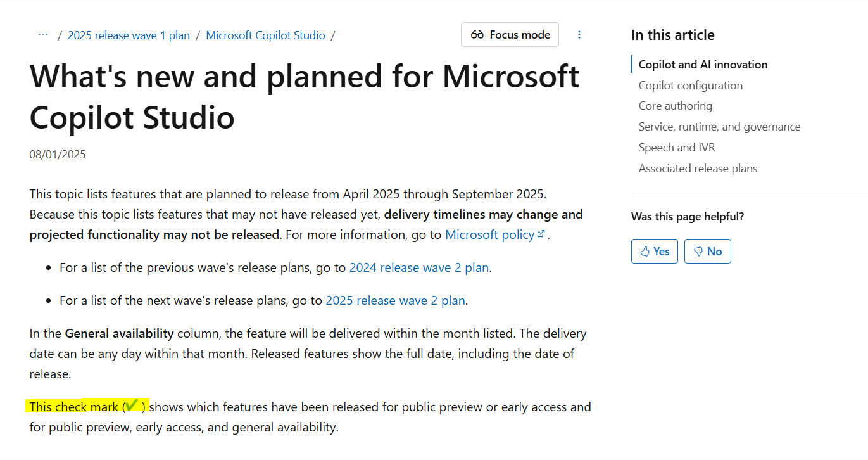Open 2025 release wave 1 plan breadcrumb

129,35
